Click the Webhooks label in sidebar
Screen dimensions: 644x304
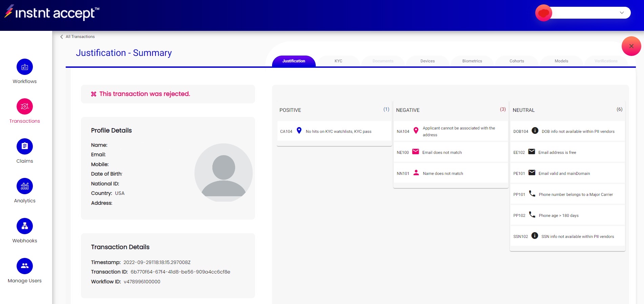coord(25,241)
